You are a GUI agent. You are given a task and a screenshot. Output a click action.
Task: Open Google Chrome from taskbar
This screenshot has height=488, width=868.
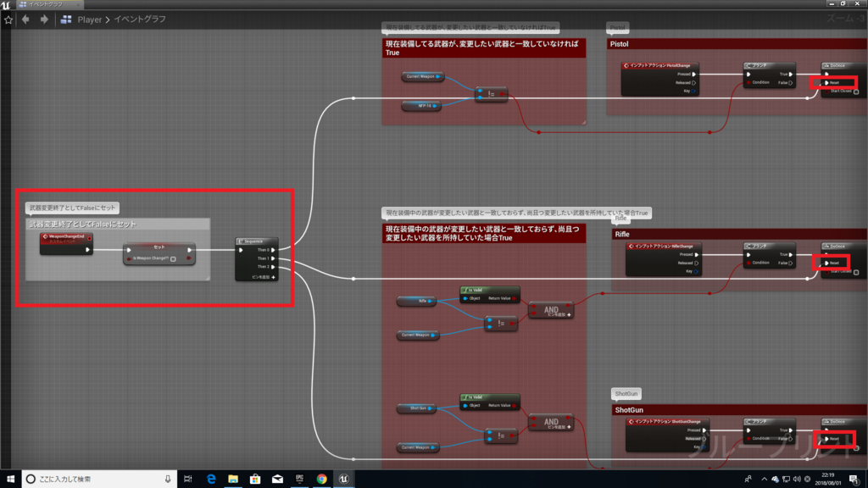(321, 480)
